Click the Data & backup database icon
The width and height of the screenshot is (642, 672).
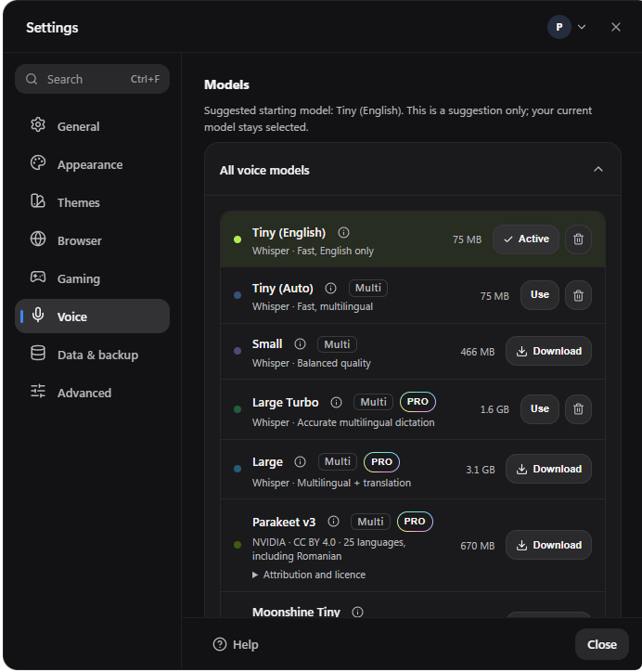tap(38, 353)
